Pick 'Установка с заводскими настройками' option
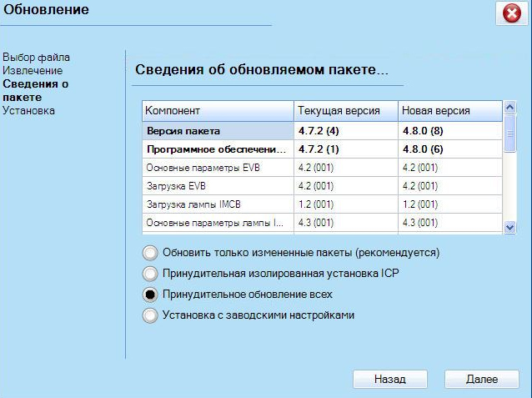Screen dimensions: 532x398 point(150,315)
